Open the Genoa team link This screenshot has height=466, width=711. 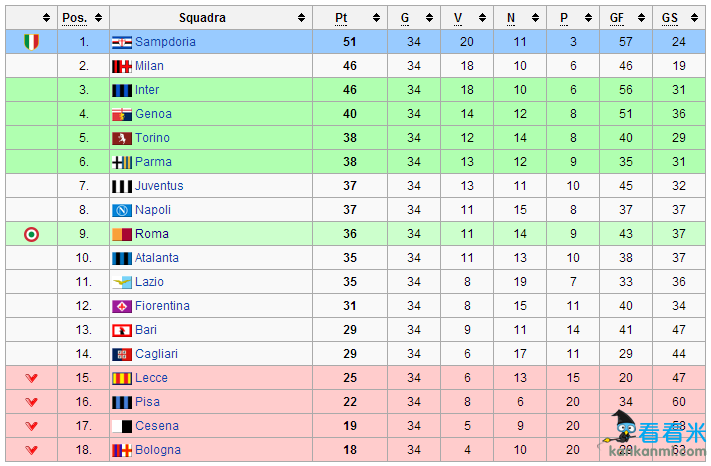[x=153, y=114]
